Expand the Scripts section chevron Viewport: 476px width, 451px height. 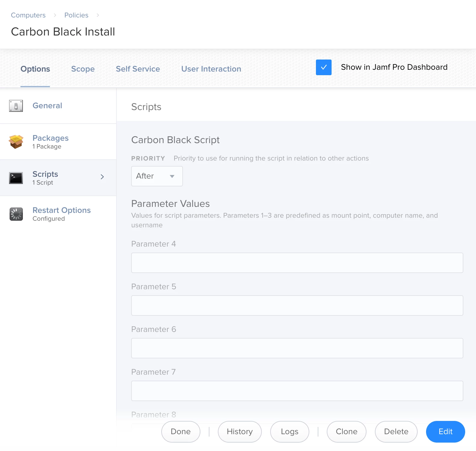[102, 177]
